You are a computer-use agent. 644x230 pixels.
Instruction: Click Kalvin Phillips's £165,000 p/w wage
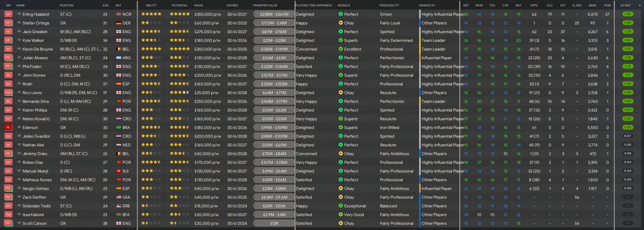point(207,110)
